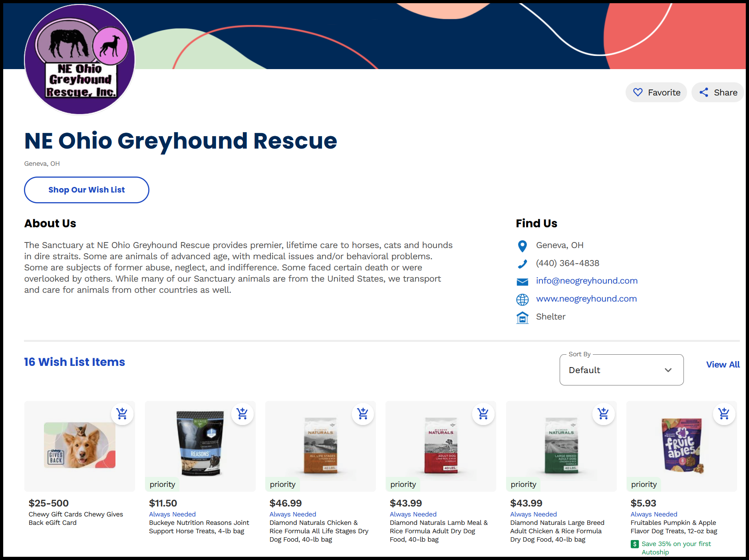
Task: Mark rescue as Favorite
Action: pyautogui.click(x=656, y=92)
